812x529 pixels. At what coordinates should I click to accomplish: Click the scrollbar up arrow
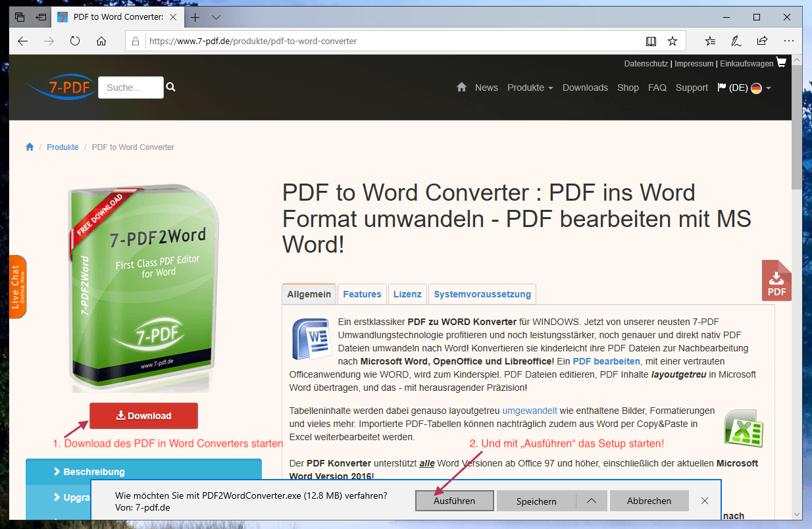(x=796, y=61)
